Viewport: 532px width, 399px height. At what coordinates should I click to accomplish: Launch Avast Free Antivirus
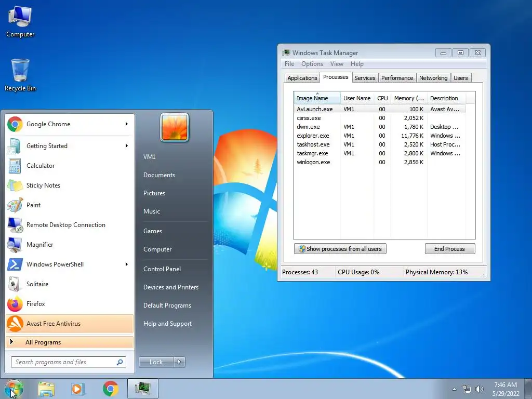click(70, 323)
